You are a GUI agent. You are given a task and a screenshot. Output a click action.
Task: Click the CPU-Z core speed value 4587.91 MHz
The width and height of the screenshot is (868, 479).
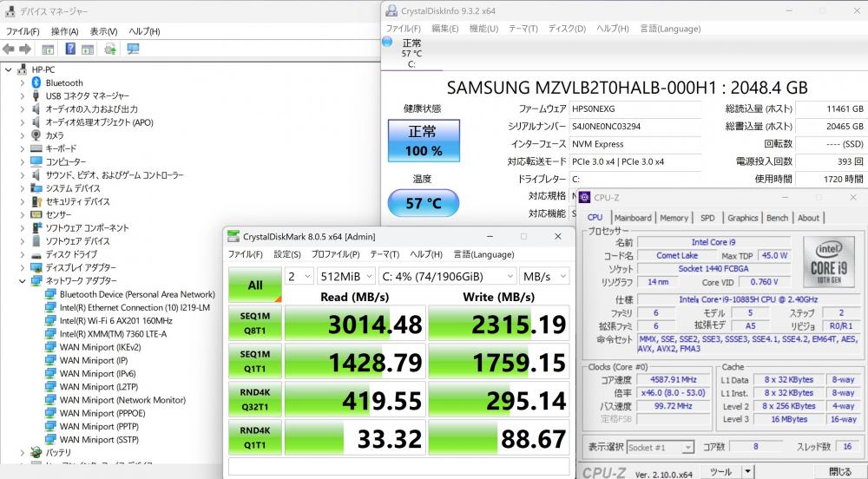(x=674, y=379)
